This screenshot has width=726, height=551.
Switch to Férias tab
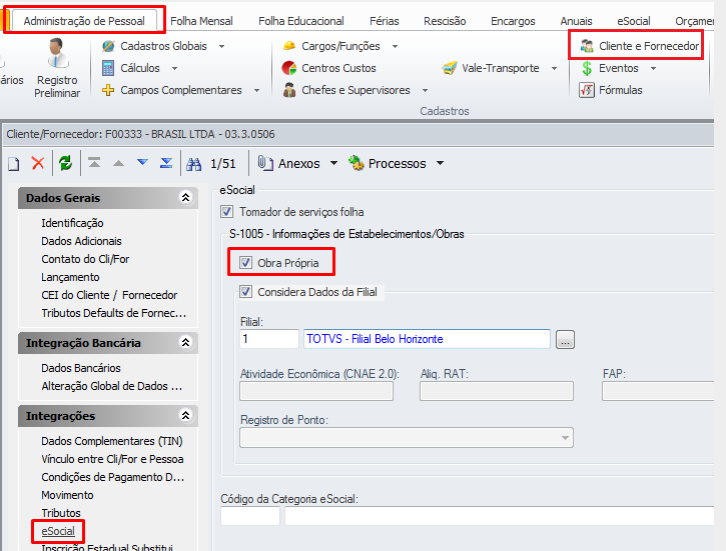pyautogui.click(x=384, y=21)
